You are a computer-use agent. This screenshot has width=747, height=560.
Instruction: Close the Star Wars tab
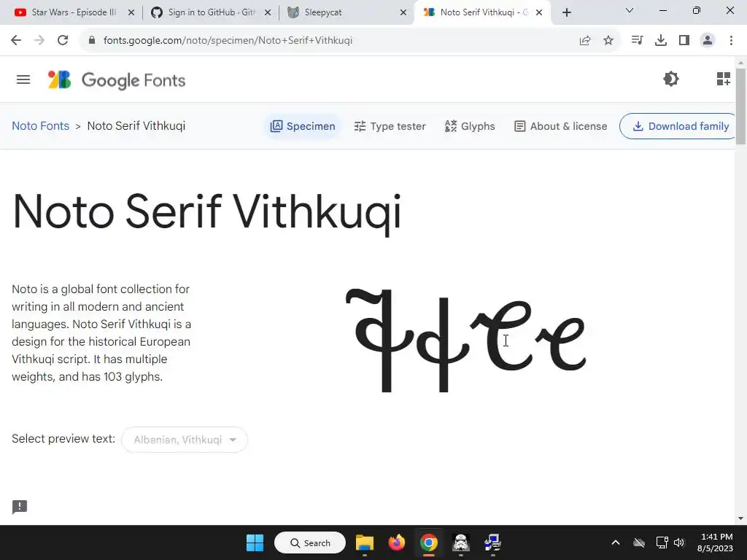tap(131, 13)
